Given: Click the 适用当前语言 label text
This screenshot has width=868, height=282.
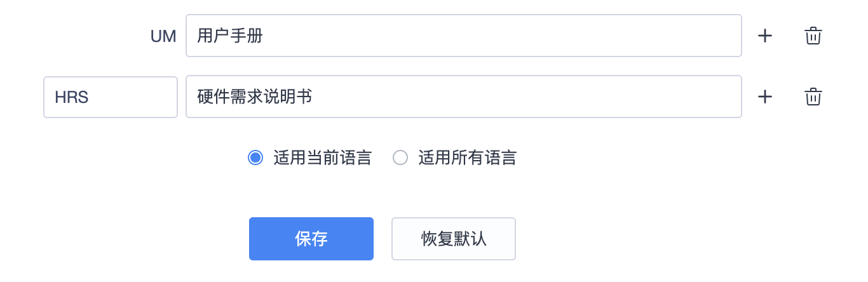Looking at the screenshot, I should (x=322, y=158).
